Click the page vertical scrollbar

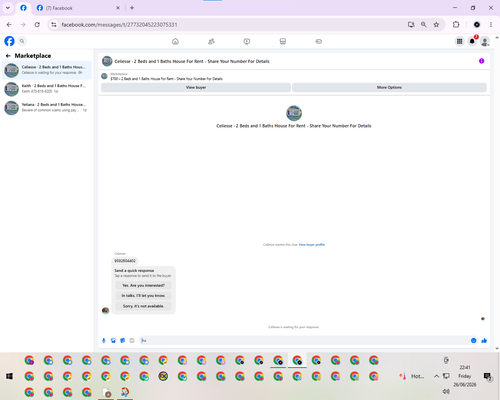click(497, 193)
